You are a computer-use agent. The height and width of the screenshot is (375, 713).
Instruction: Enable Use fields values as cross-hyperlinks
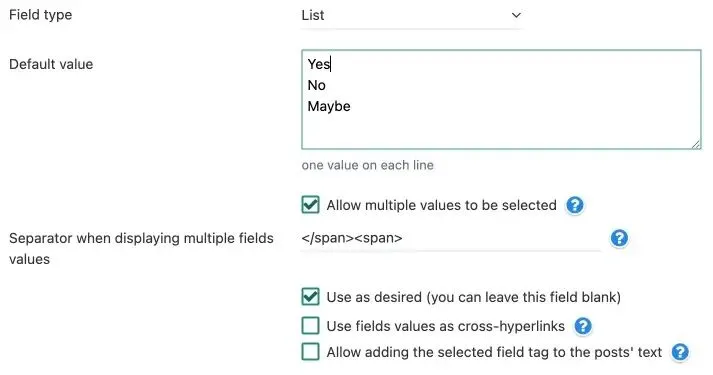coord(311,325)
